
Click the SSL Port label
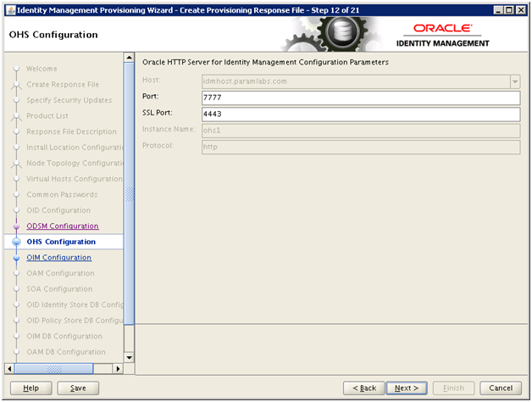click(x=157, y=113)
